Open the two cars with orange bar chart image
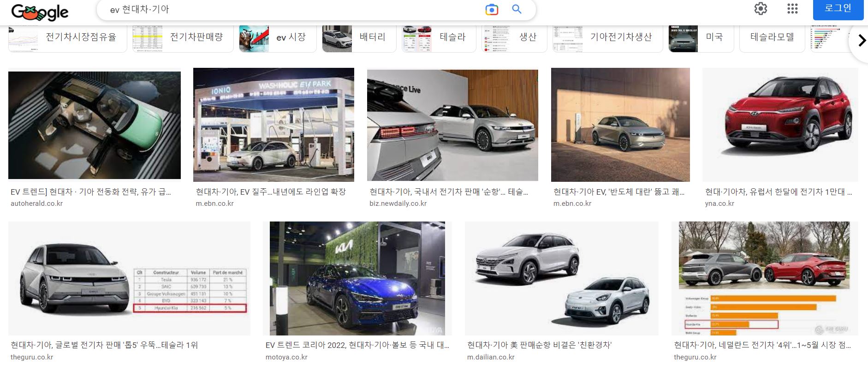Screen dimensions: 868x365 click(x=764, y=278)
